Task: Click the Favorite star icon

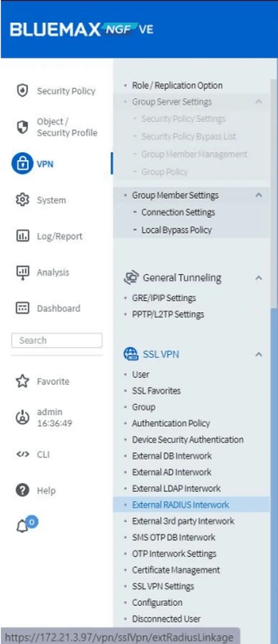Action: tap(22, 381)
